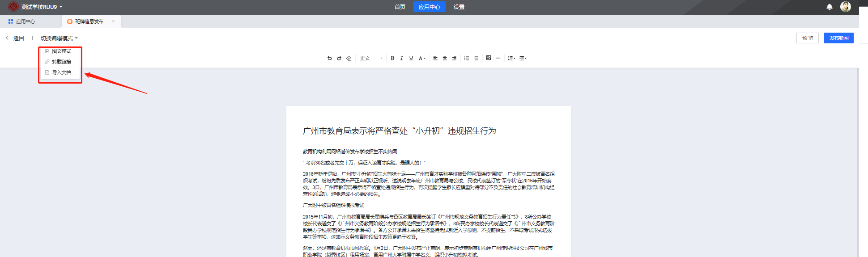Image resolution: width=868 pixels, height=257 pixels.
Task: Switch to the 应用中心 tab
Action: [x=26, y=21]
